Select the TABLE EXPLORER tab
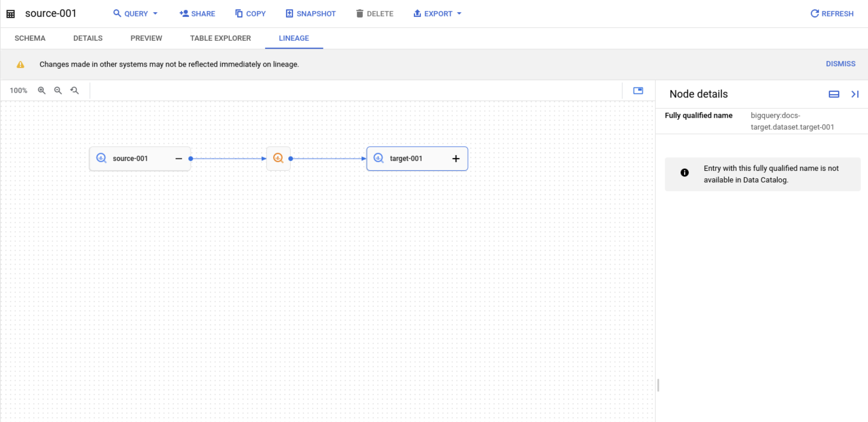The width and height of the screenshot is (868, 422). click(x=220, y=38)
